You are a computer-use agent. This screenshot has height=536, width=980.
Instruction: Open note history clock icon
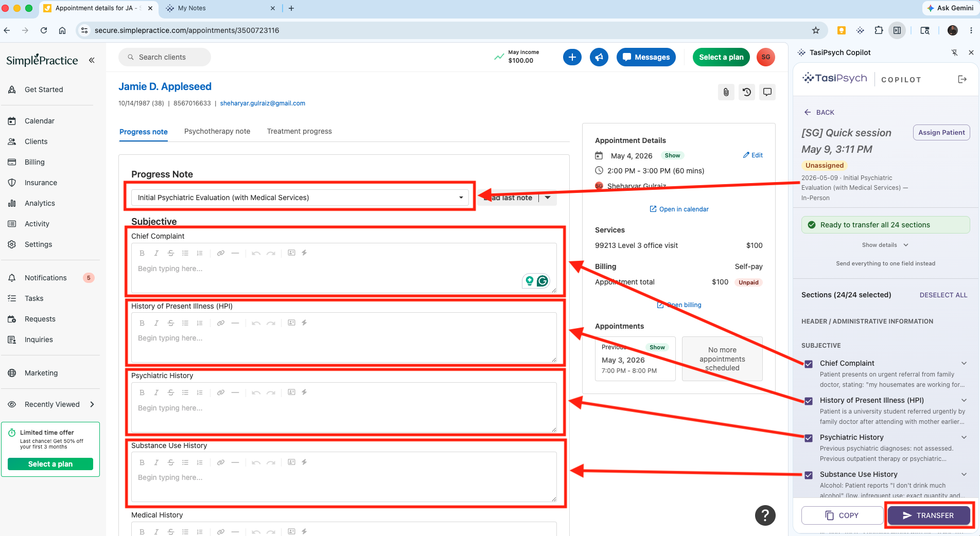pyautogui.click(x=747, y=92)
